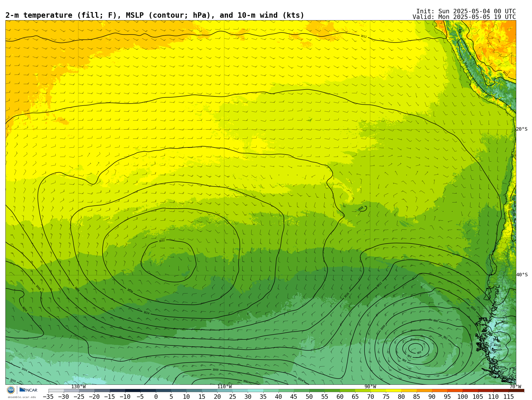This screenshot has height=400, width=532.
Task: Select the 30–35 F colorbar swatch
Action: 255,391
